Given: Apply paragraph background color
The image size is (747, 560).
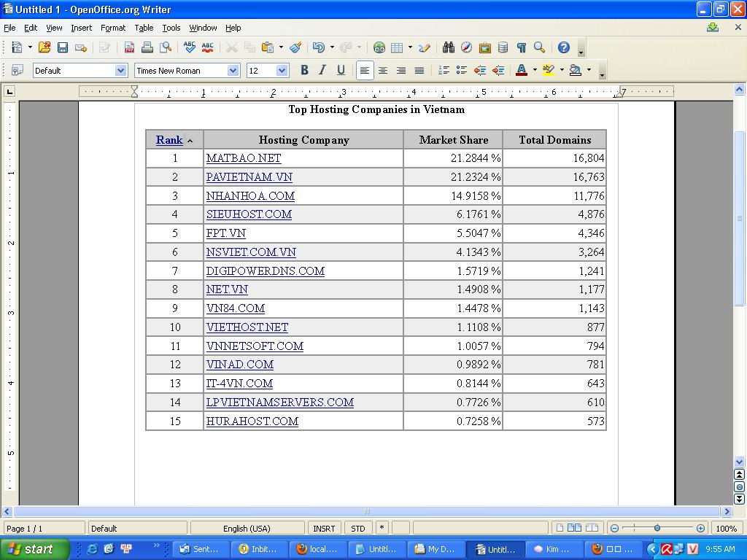Looking at the screenshot, I should [576, 71].
